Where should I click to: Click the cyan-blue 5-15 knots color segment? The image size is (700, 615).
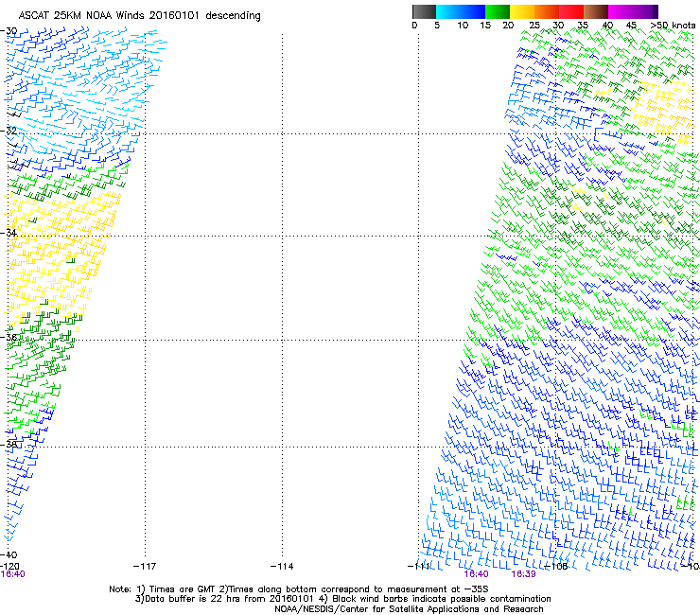[x=461, y=11]
